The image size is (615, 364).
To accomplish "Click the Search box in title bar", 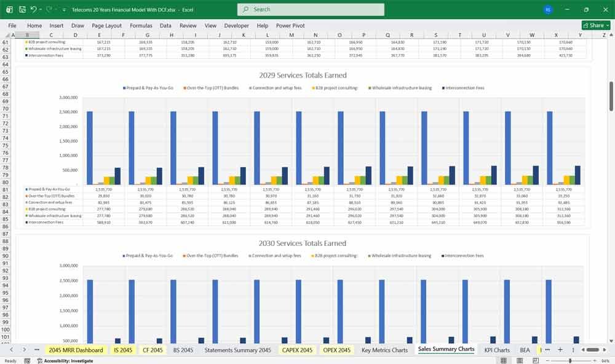I will pos(311,9).
